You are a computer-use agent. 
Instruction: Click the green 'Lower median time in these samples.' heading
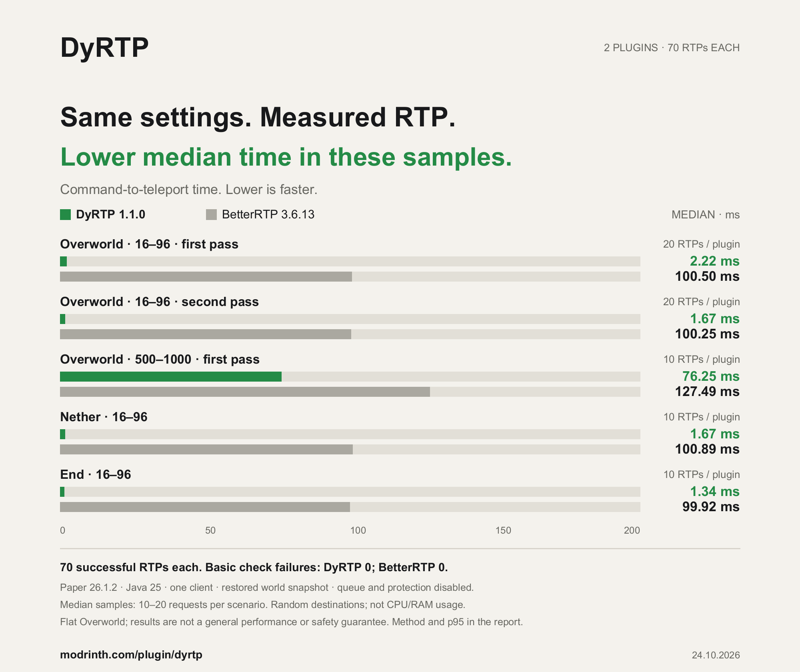coord(286,157)
